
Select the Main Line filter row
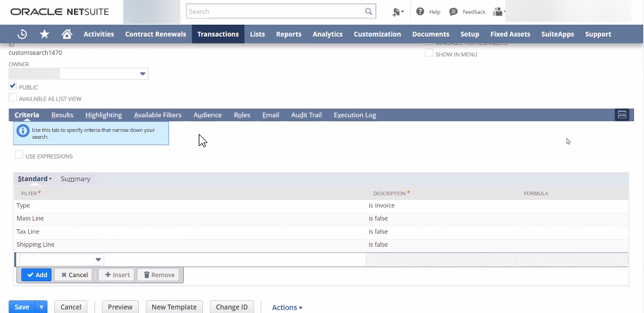coord(321,219)
